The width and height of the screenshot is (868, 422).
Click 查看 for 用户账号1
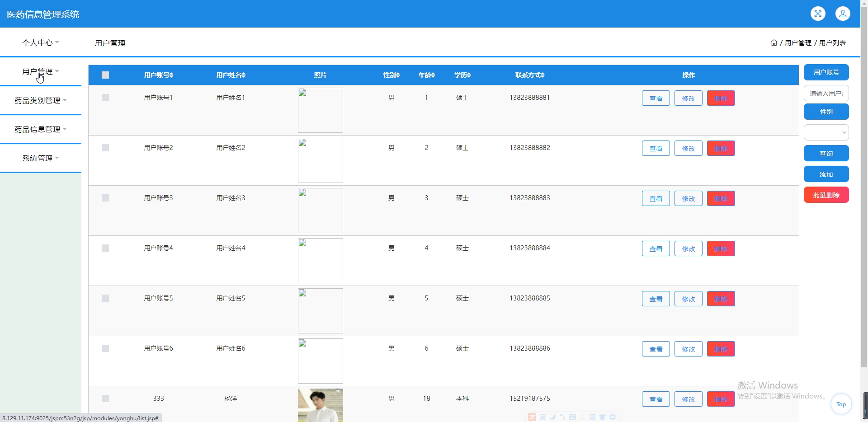point(656,98)
